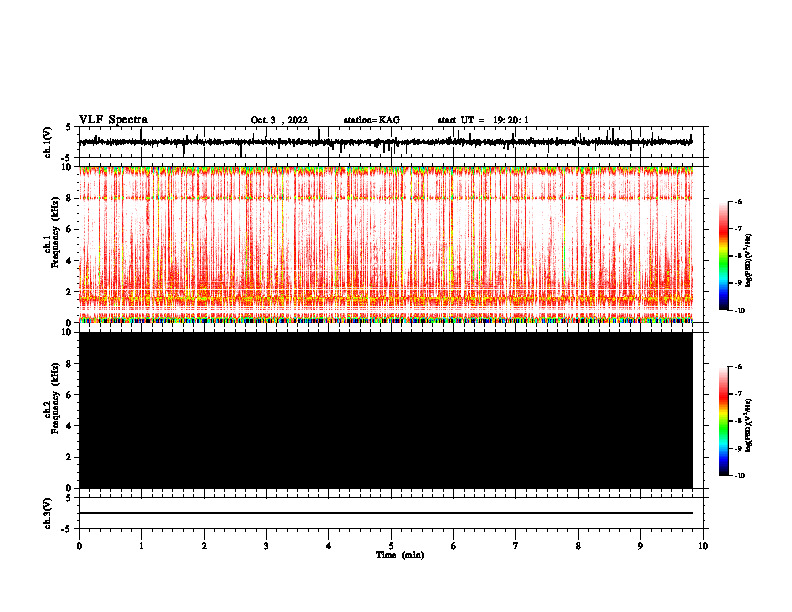Screen dimensions: 792x612
Task: Click the "-6" label on ch.1 color bar
Action: point(738,201)
